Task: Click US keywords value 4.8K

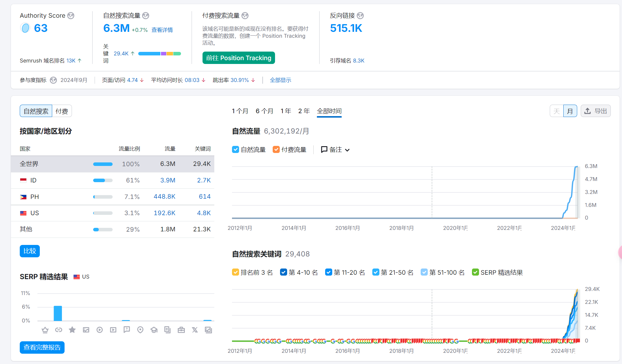Action: pos(204,213)
